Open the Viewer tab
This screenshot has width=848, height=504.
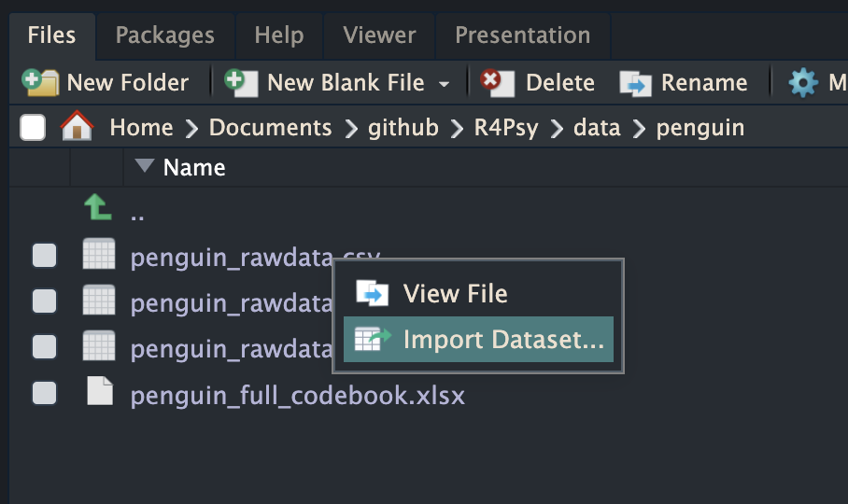pyautogui.click(x=378, y=35)
